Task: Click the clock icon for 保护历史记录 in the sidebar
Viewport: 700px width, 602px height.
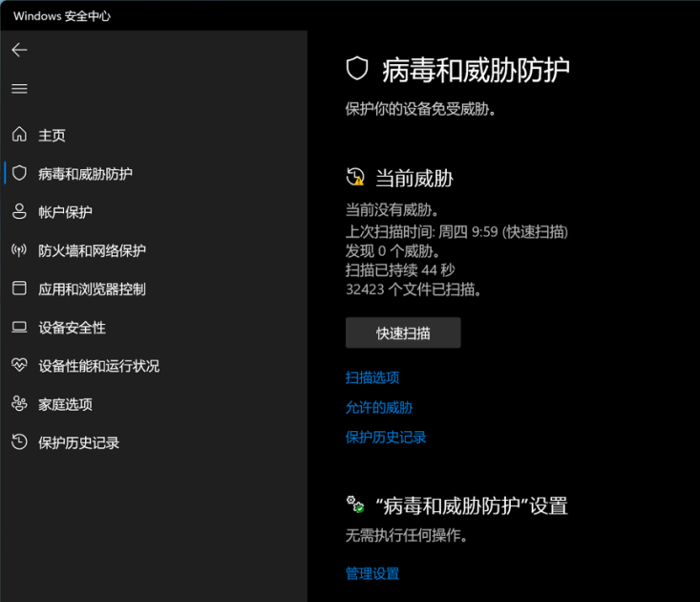Action: coord(19,442)
